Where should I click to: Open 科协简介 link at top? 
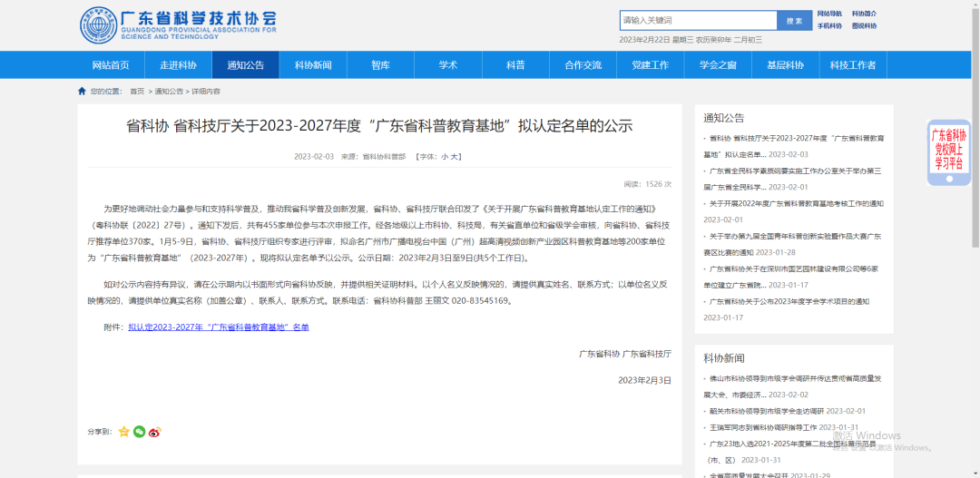pyautogui.click(x=864, y=14)
